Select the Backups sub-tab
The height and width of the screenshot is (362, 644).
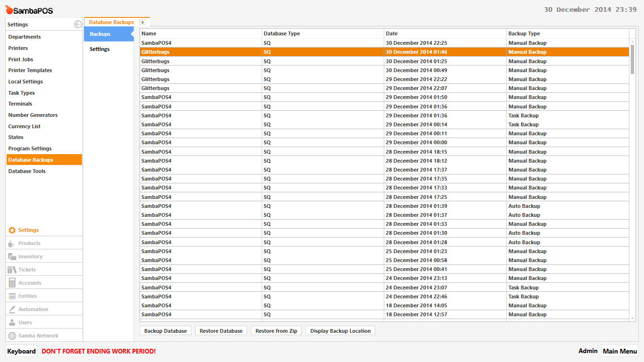[100, 34]
